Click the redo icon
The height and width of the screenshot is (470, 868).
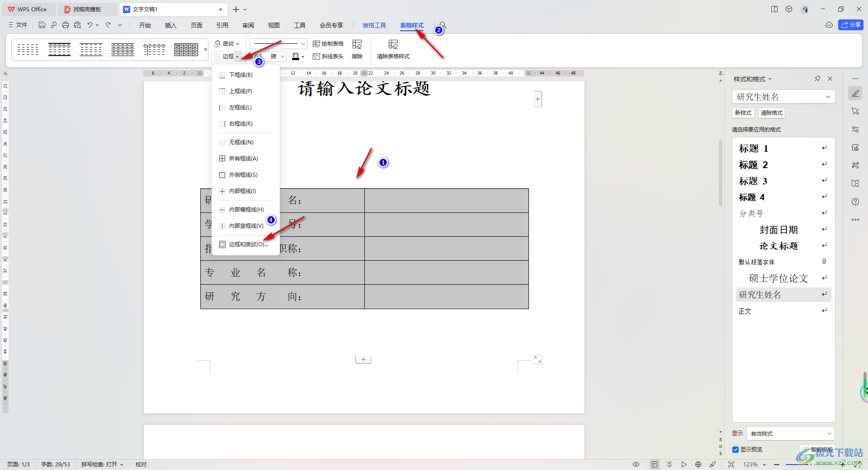[108, 25]
